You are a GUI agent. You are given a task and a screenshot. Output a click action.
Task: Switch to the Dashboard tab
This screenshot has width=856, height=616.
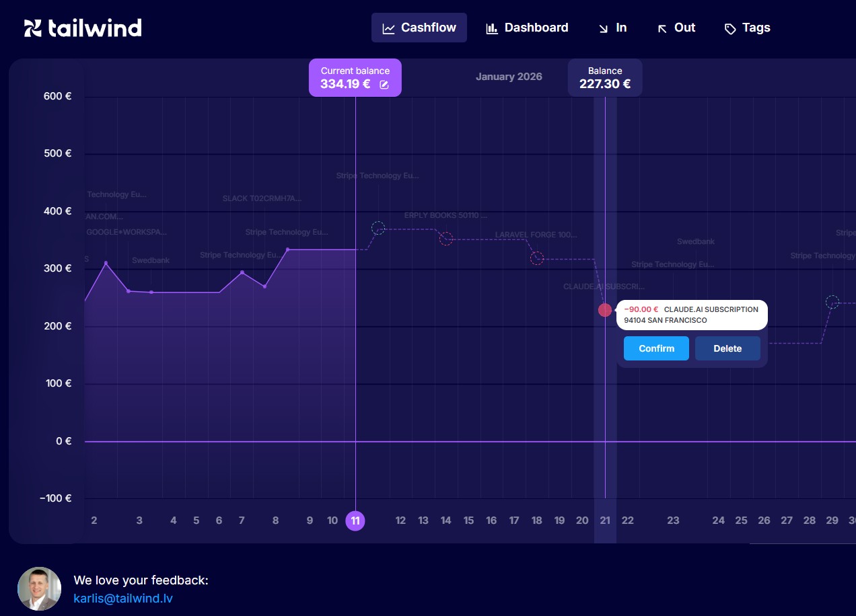click(527, 28)
